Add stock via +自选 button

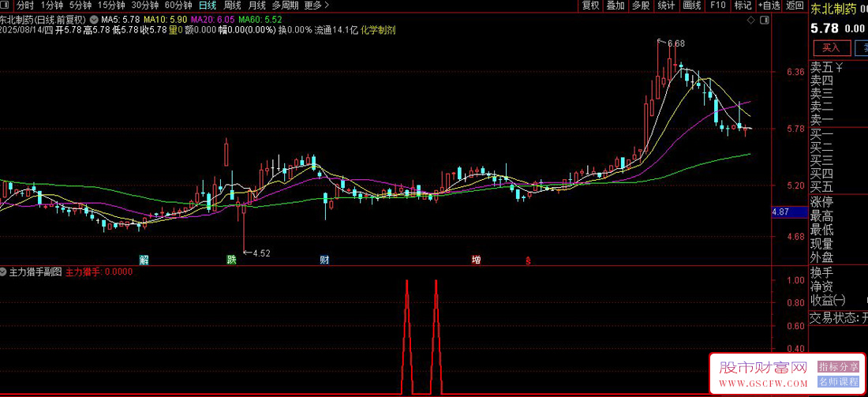point(769,6)
